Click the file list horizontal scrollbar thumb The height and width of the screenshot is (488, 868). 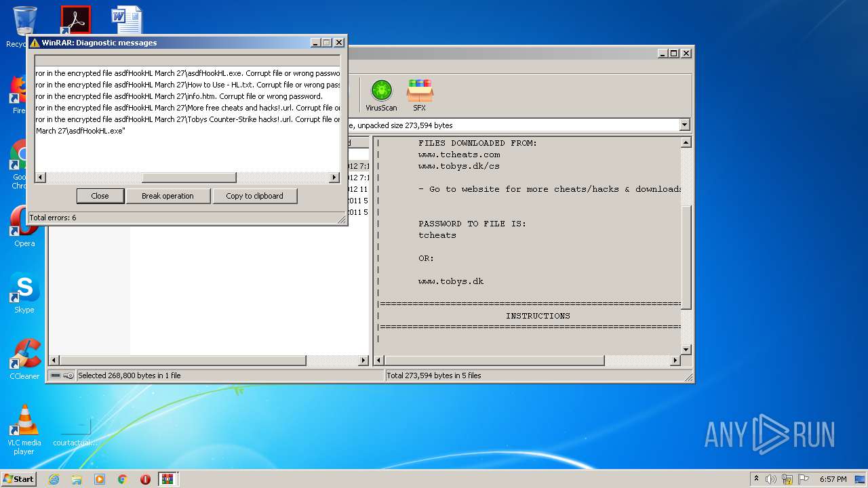[182, 361]
